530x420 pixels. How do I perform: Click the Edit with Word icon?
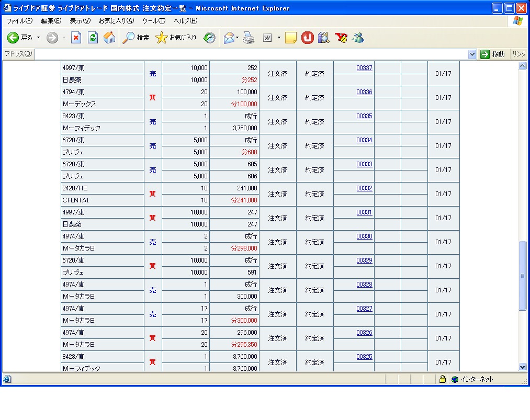point(267,38)
